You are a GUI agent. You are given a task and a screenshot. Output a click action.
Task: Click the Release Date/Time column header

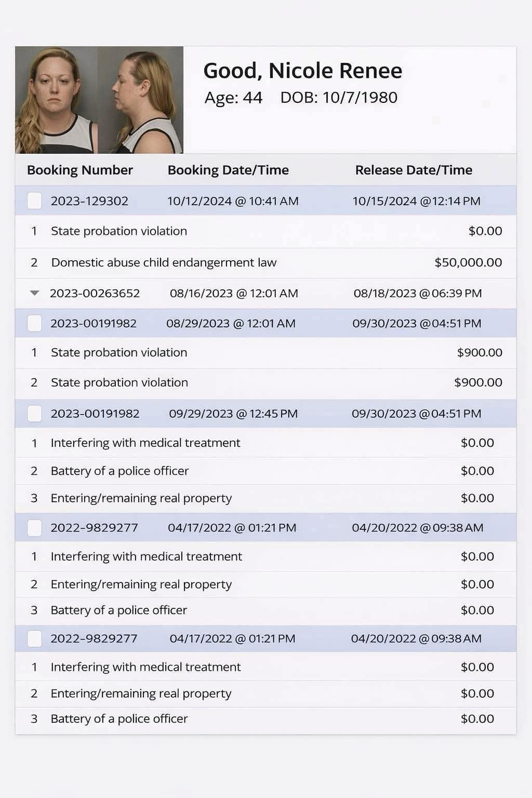point(414,170)
